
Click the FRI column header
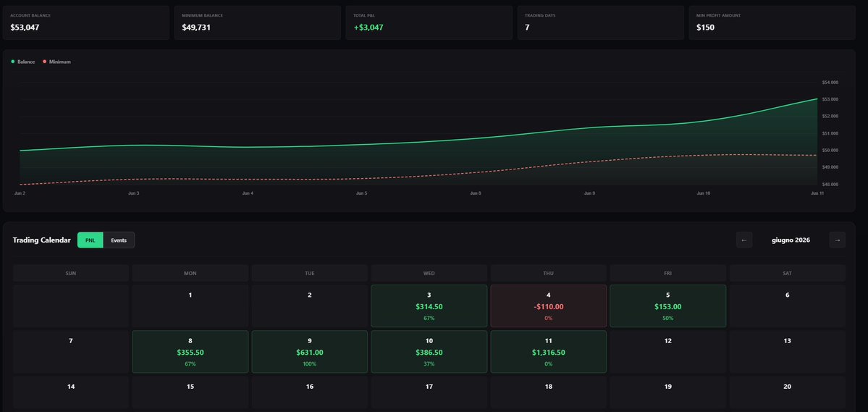click(x=667, y=273)
